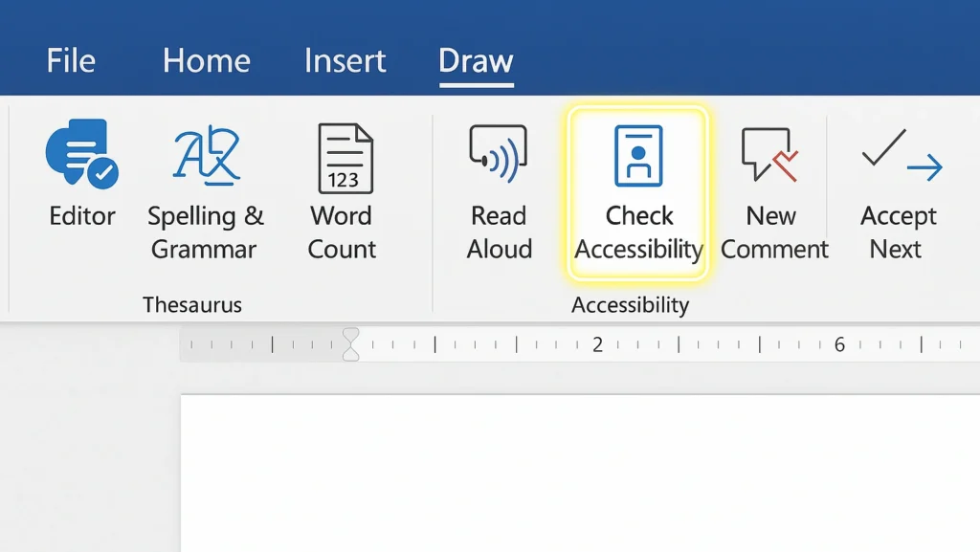This screenshot has width=980, height=552.
Task: Switch to the Insert tab
Action: pyautogui.click(x=345, y=60)
